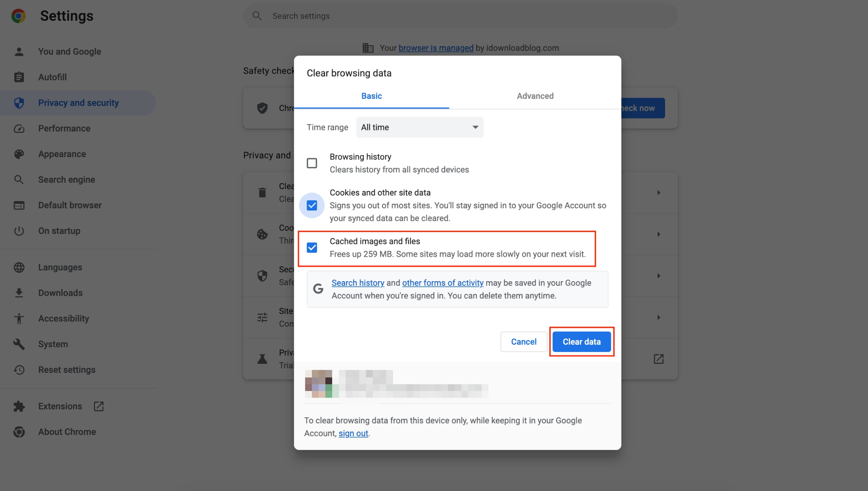Click the Privacy Sandbox flask icon

[262, 359]
